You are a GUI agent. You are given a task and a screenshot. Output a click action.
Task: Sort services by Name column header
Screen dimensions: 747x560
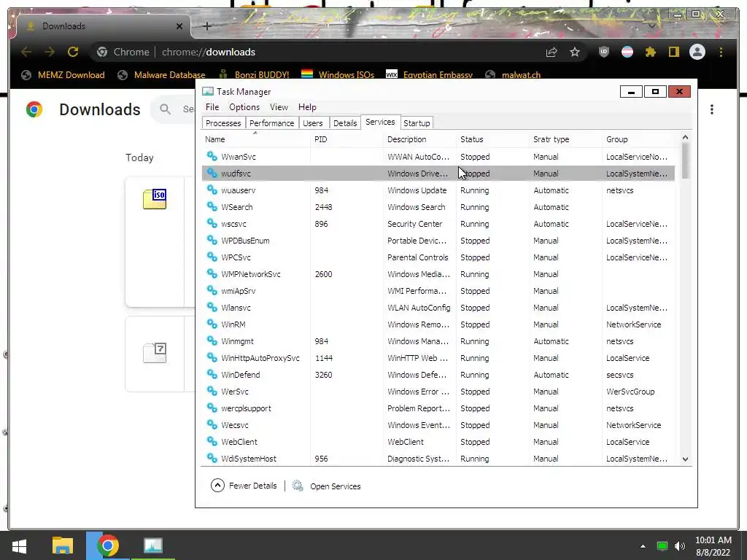click(255, 139)
